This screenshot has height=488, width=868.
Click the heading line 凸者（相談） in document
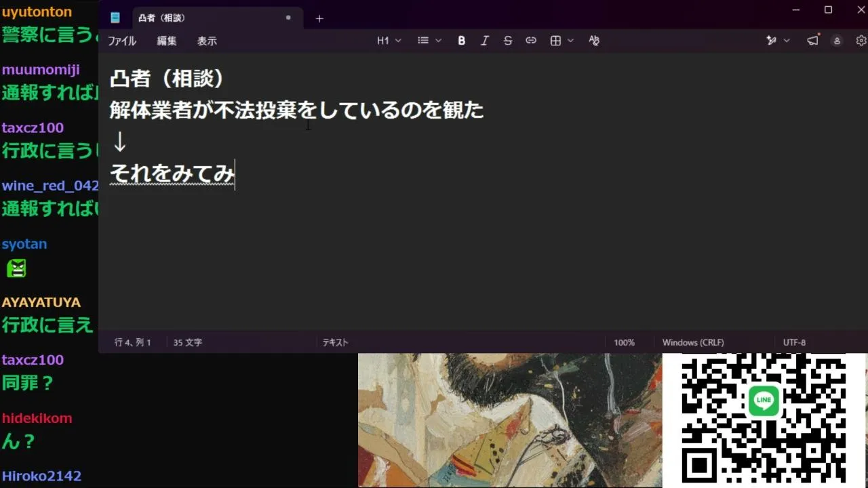[167, 78]
